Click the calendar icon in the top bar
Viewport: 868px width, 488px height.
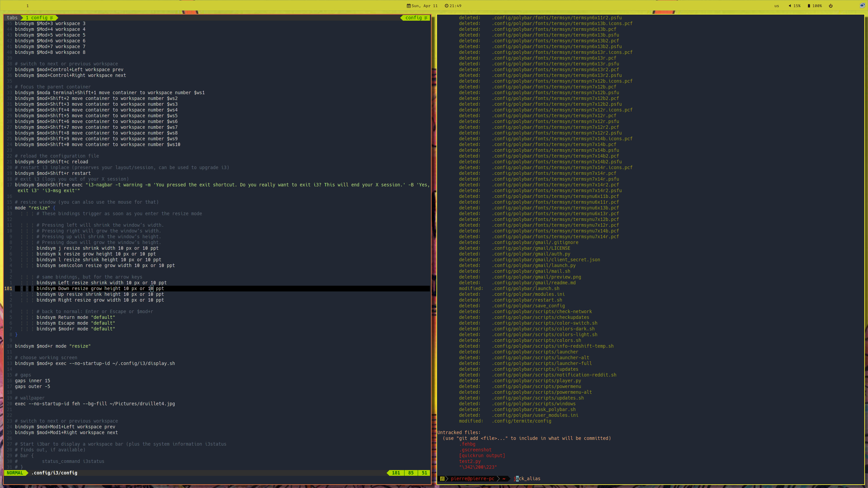point(409,6)
